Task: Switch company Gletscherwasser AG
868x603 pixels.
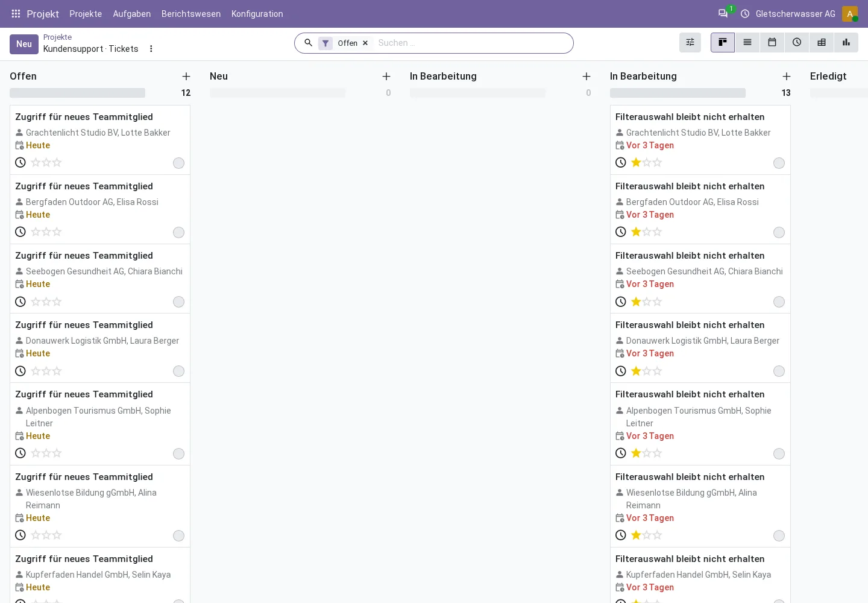Action: (x=796, y=14)
